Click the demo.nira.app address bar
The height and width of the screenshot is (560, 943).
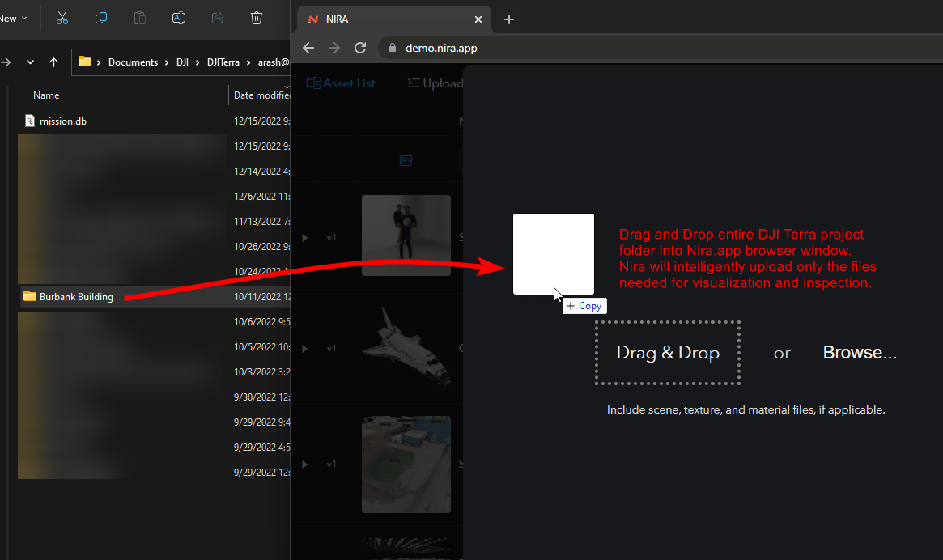(x=661, y=48)
